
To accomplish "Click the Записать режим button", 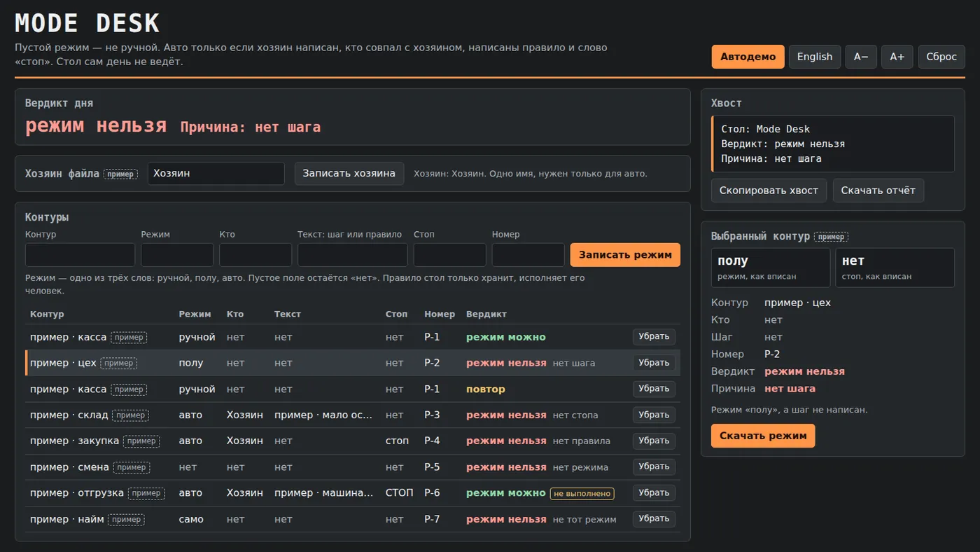I will (625, 255).
